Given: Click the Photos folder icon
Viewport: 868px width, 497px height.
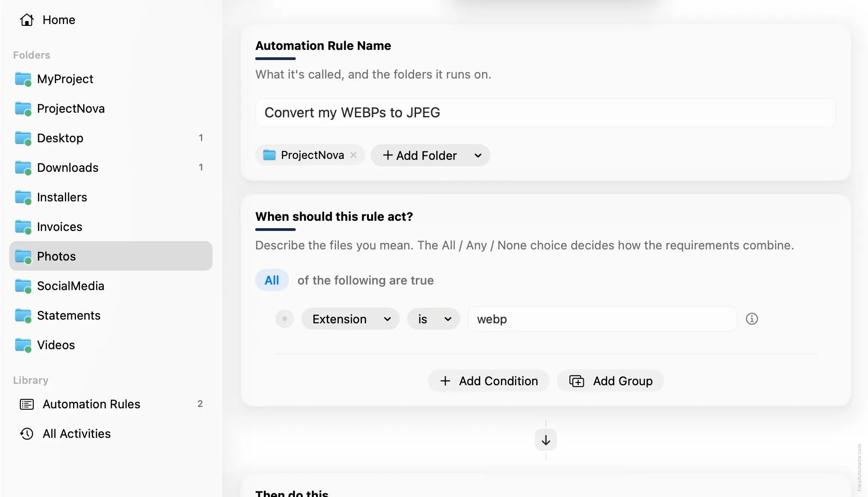Looking at the screenshot, I should (23, 256).
